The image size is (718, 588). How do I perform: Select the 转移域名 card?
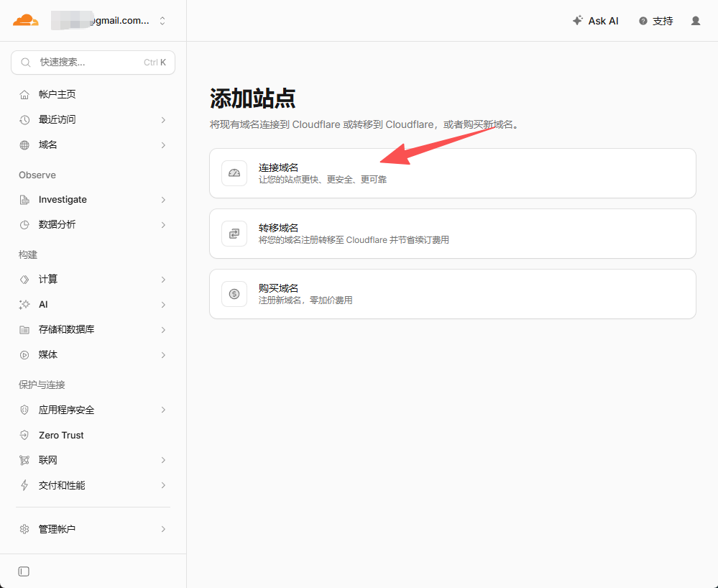coord(452,234)
